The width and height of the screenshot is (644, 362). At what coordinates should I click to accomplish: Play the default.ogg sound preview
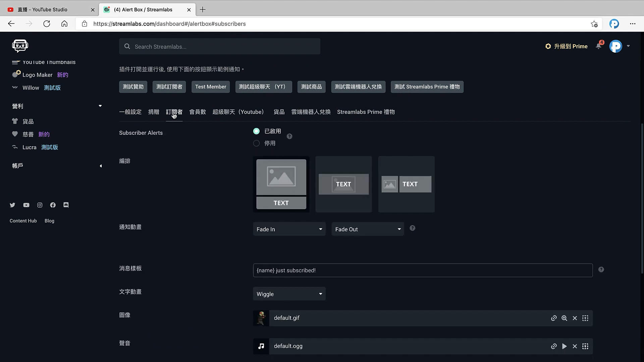[x=564, y=346]
